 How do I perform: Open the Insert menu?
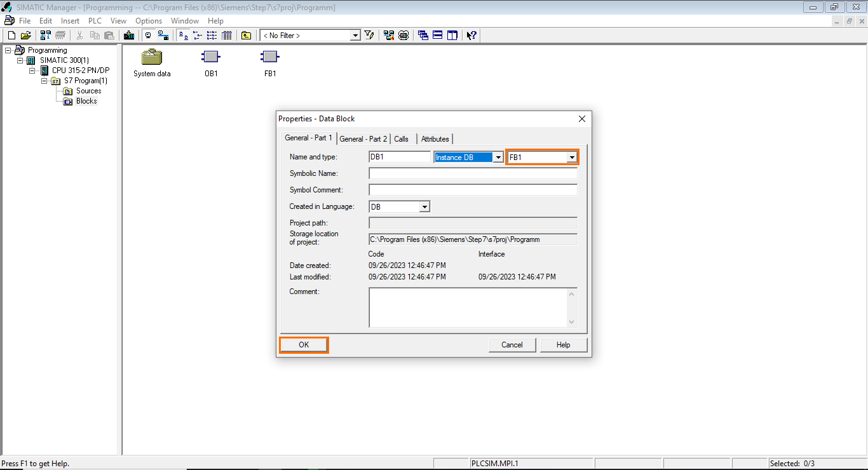click(71, 21)
